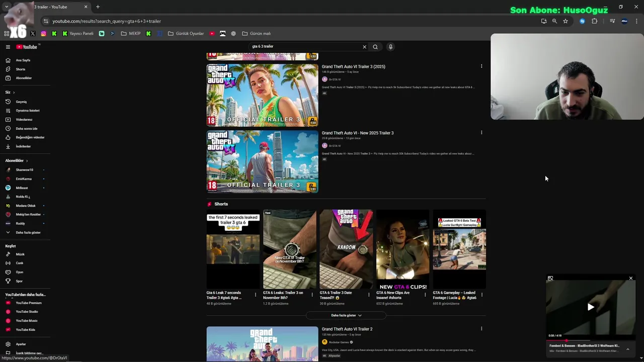Open the X (Twitter) bookmark
644x362 pixels.
[33, 34]
